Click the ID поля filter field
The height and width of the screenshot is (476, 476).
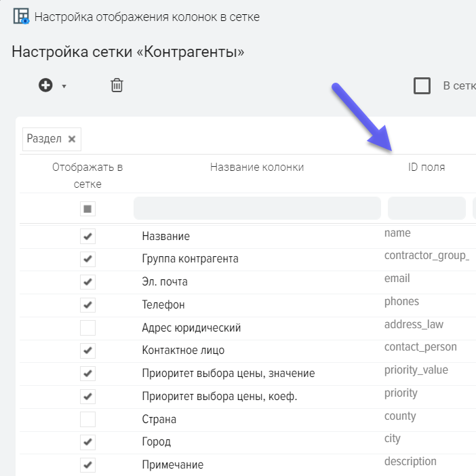[x=427, y=208]
